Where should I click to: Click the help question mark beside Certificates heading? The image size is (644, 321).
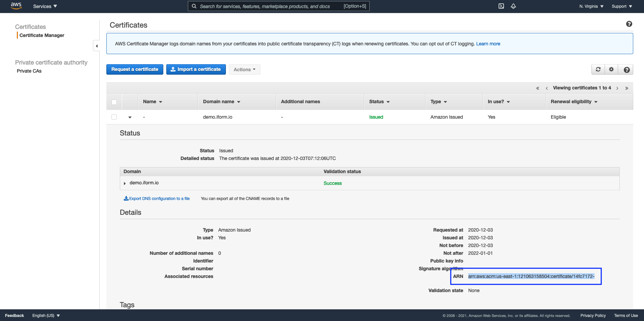pos(629,24)
